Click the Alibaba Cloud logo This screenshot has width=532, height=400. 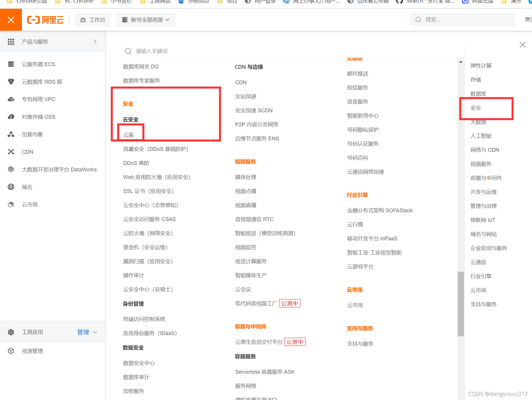[x=45, y=20]
